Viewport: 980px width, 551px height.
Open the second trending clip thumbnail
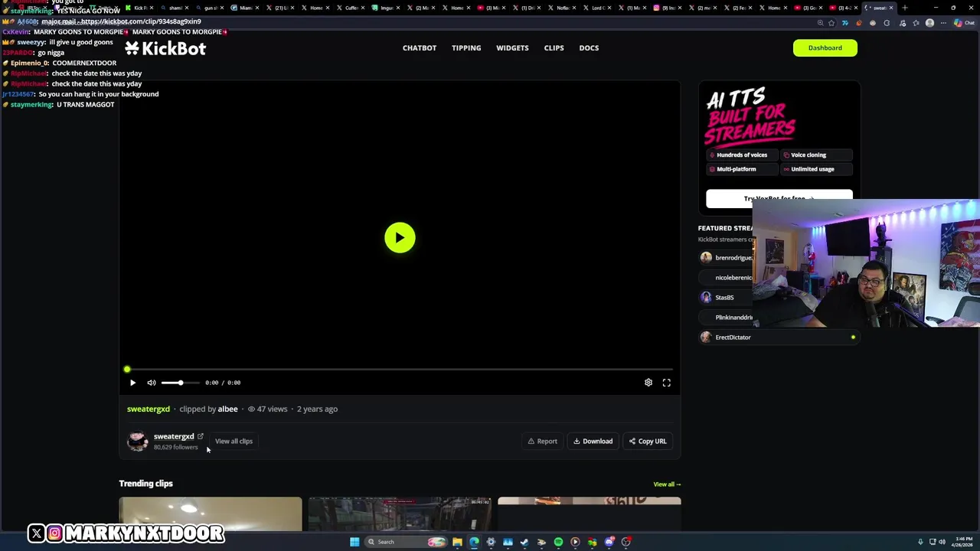click(x=400, y=514)
